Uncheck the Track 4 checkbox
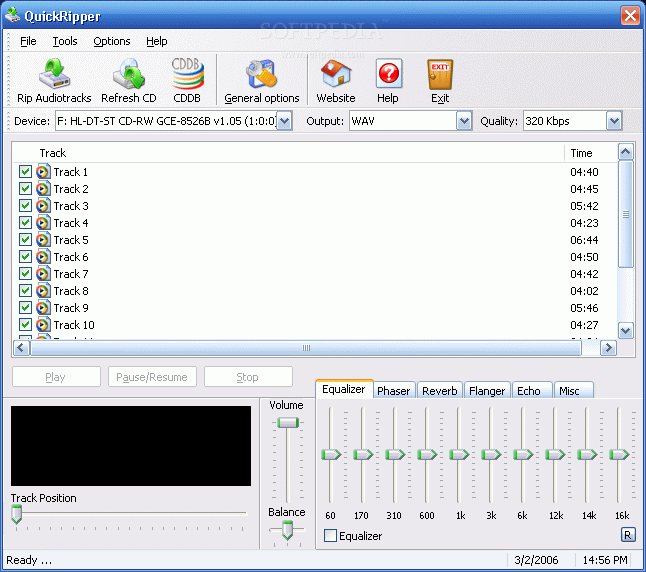This screenshot has width=646, height=572. tap(25, 223)
